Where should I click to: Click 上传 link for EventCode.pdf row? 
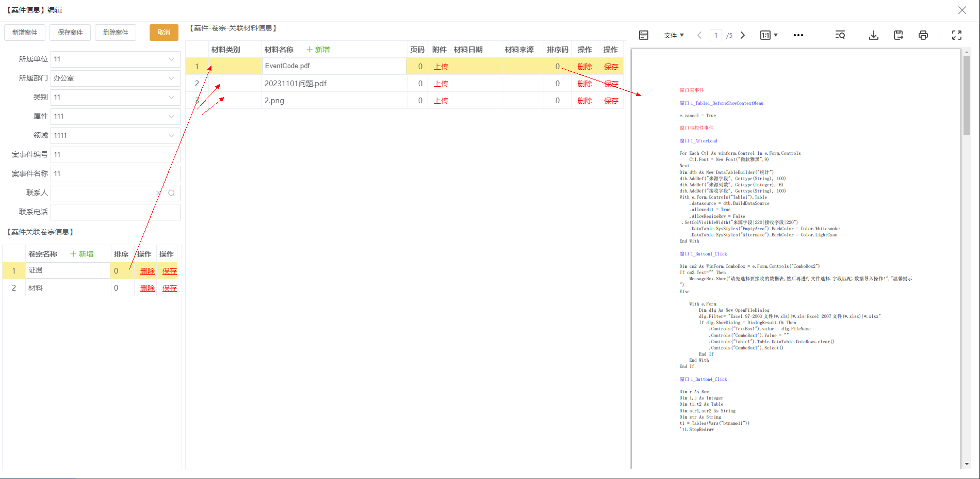(x=441, y=67)
